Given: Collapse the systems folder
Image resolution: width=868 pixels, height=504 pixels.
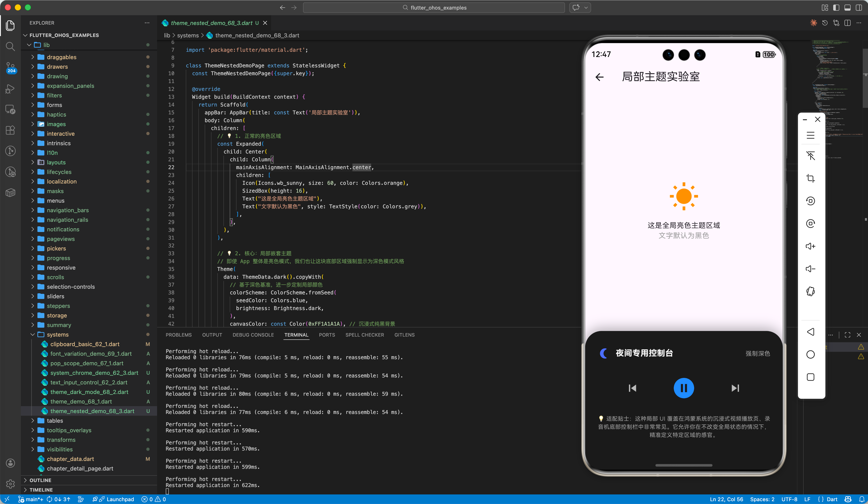Looking at the screenshot, I should (57, 334).
